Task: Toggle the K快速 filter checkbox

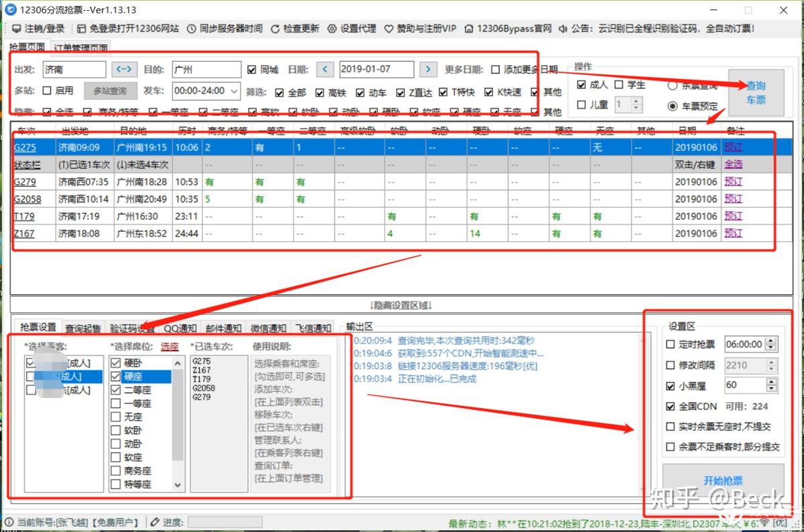Action: click(490, 92)
